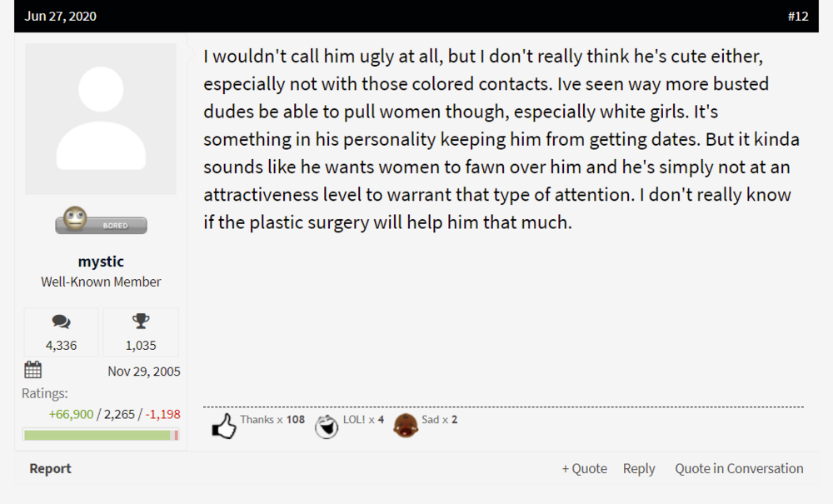Click the Sad face reaction icon
Image resolution: width=833 pixels, height=504 pixels.
click(x=406, y=426)
